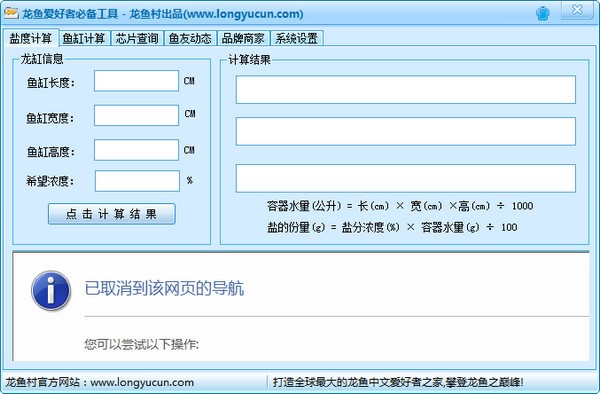Screen dimensions: 600x394
Task: Click the blue info icon in web panel
Action: (51, 290)
